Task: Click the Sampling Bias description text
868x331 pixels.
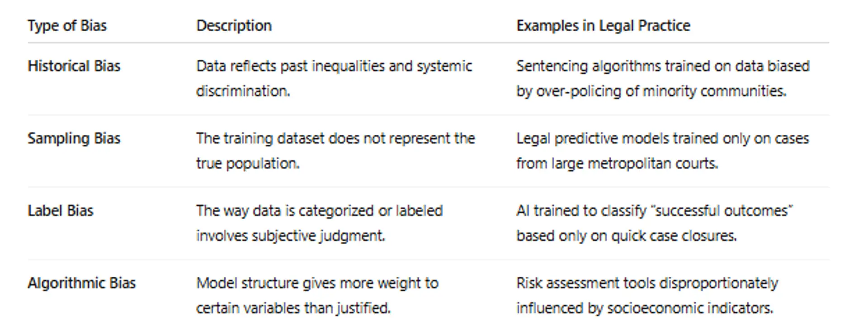Action: [335, 151]
